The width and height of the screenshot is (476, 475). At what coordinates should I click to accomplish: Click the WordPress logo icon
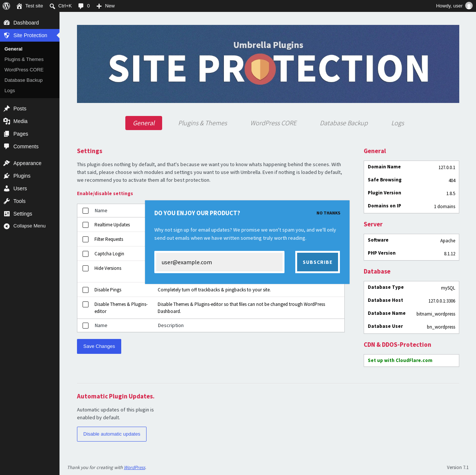pos(6,6)
